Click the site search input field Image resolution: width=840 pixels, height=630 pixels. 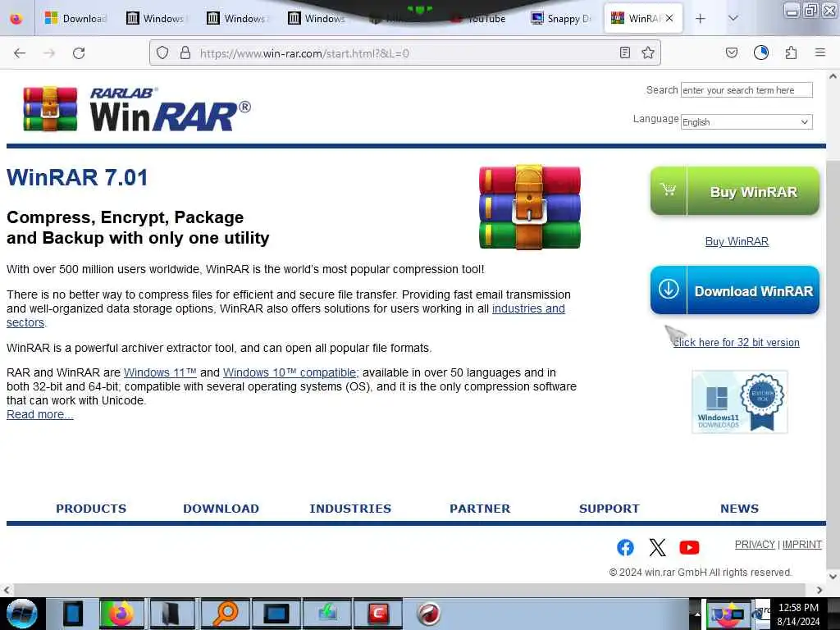746,90
